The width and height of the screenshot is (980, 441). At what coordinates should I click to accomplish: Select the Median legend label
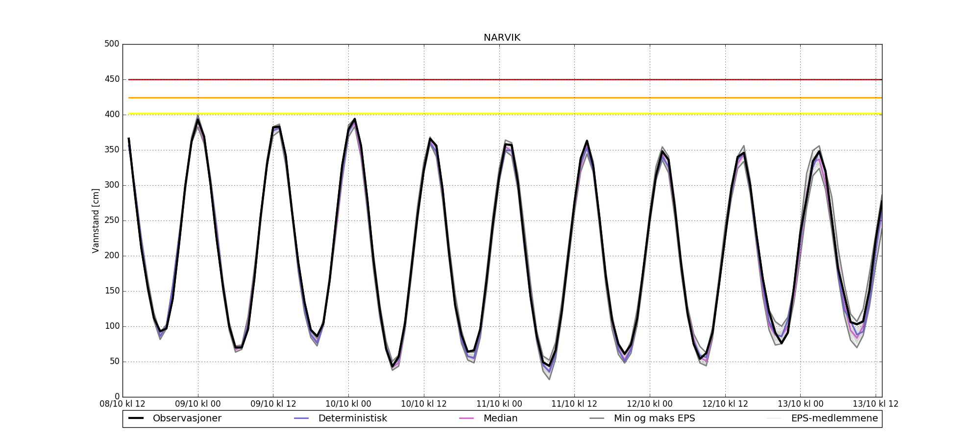coord(500,418)
